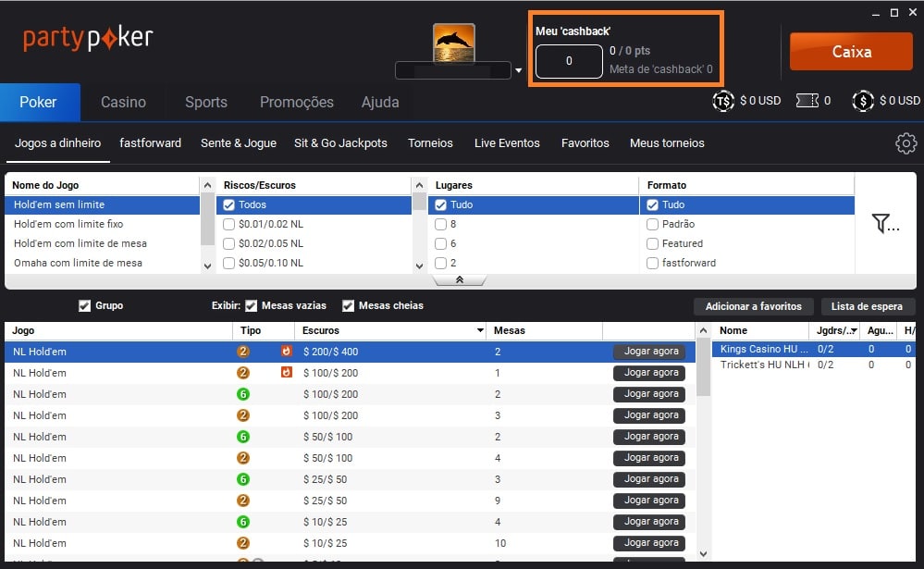
Task: Toggle the Todos stakes checkbox
Action: pyautogui.click(x=228, y=205)
